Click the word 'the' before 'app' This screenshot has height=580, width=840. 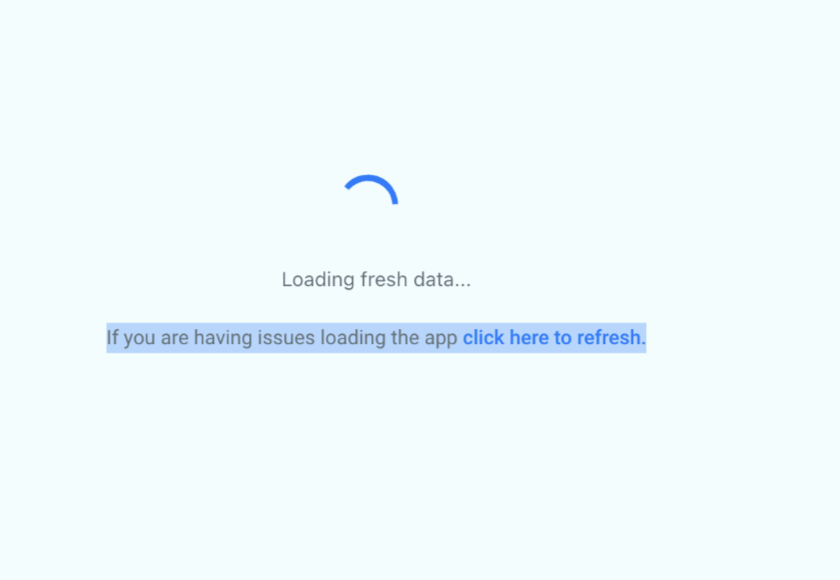click(405, 338)
